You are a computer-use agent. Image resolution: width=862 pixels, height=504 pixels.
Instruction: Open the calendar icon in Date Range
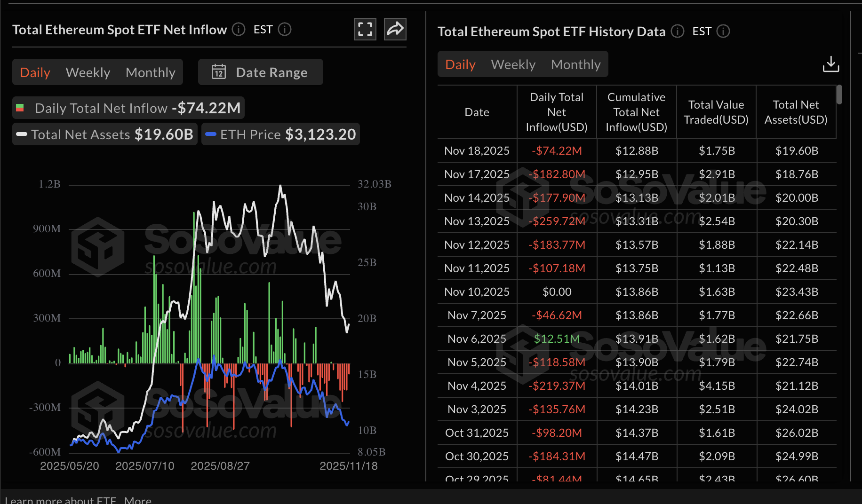tap(218, 72)
